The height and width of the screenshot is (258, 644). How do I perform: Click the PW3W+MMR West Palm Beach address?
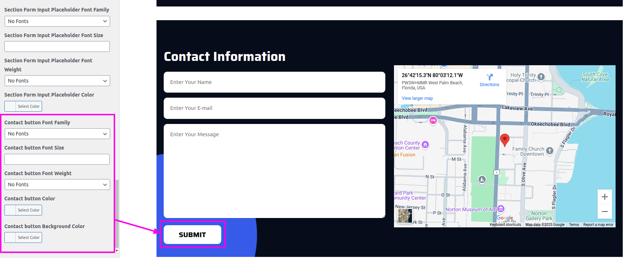432,85
